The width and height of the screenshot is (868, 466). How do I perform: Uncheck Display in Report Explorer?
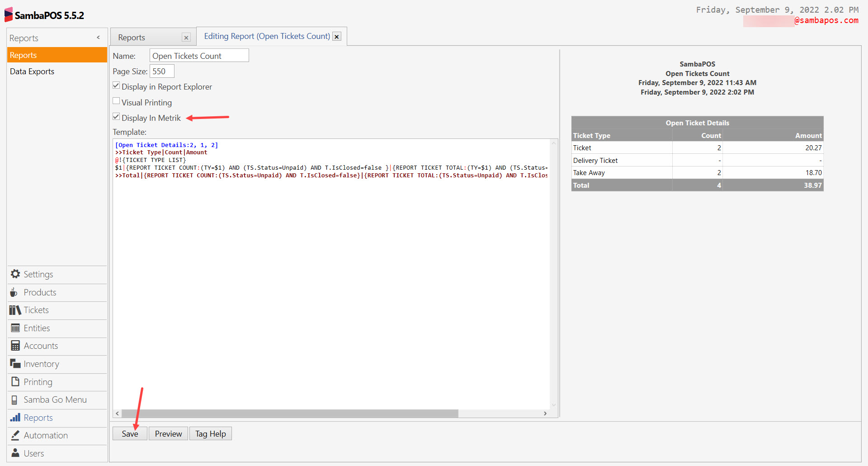pyautogui.click(x=116, y=85)
